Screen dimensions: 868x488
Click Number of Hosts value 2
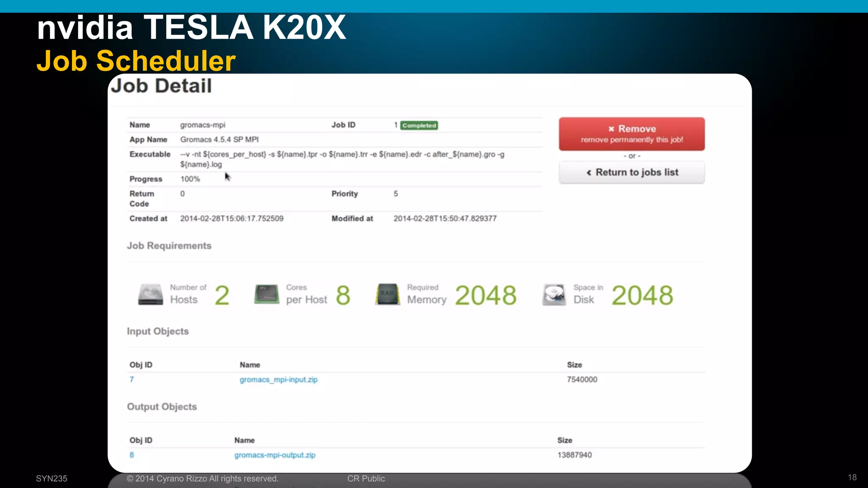click(222, 295)
